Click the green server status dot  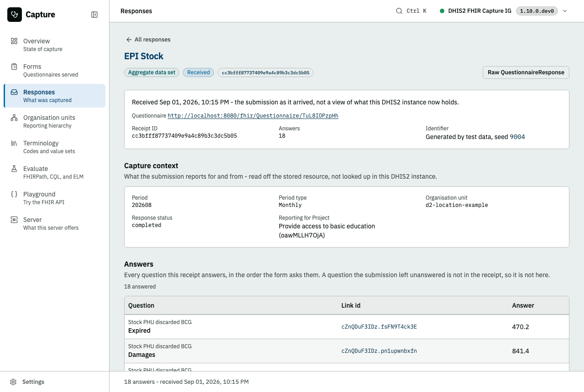(x=442, y=11)
